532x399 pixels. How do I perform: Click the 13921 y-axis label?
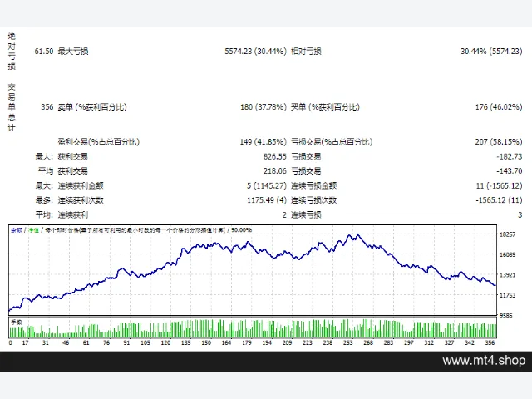(x=507, y=275)
